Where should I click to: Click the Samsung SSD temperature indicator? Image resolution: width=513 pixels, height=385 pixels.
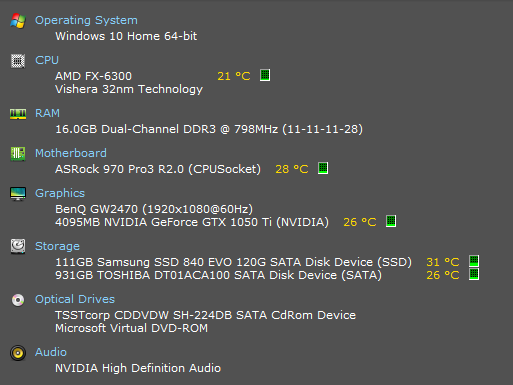click(x=474, y=261)
